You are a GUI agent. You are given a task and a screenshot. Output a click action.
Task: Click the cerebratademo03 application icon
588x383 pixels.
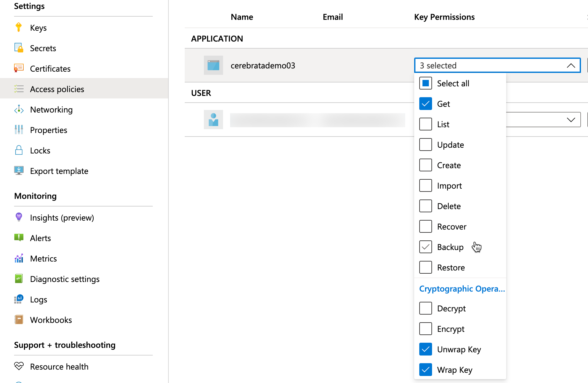pos(213,65)
